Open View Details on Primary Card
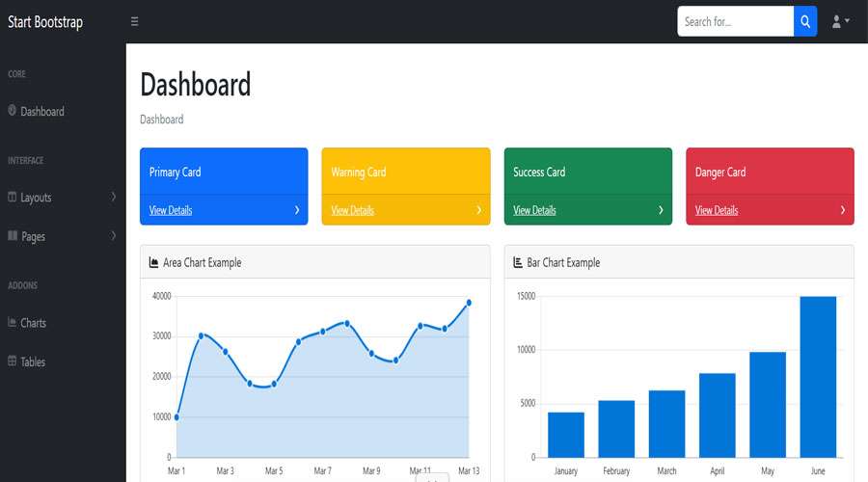The width and height of the screenshot is (868, 482). [x=171, y=210]
